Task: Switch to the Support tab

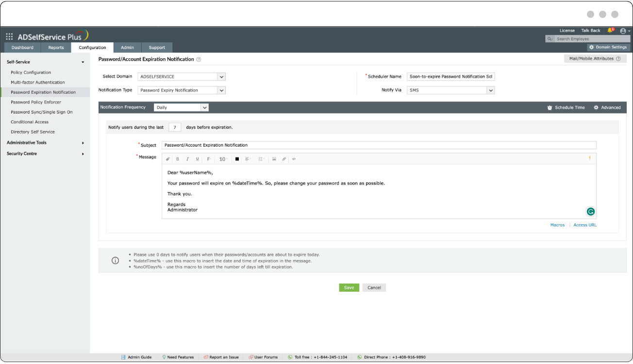Action: [x=157, y=48]
